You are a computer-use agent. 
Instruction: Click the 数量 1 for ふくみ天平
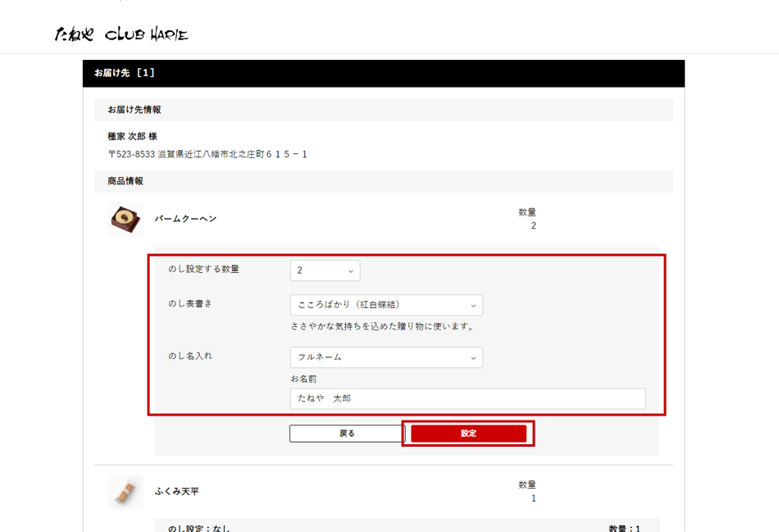coord(527,491)
